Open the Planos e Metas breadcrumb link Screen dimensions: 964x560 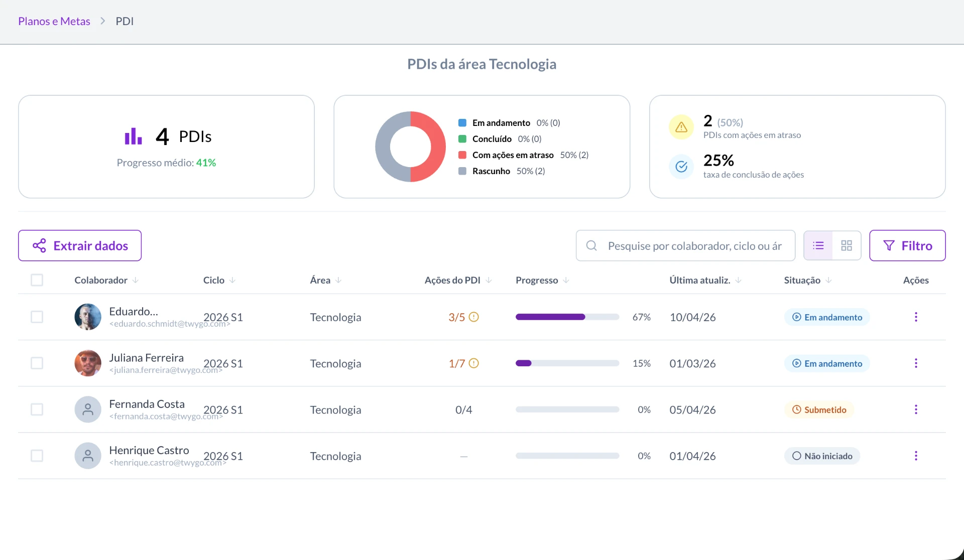(54, 21)
